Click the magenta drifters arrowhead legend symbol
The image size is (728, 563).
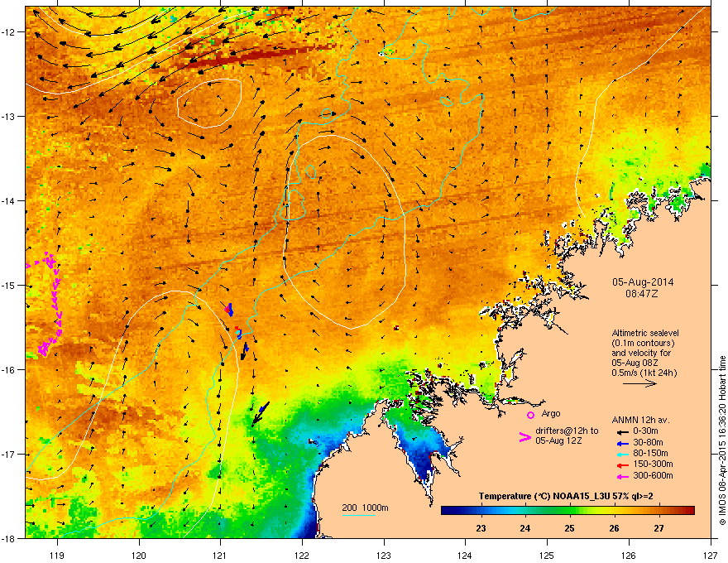(x=525, y=436)
